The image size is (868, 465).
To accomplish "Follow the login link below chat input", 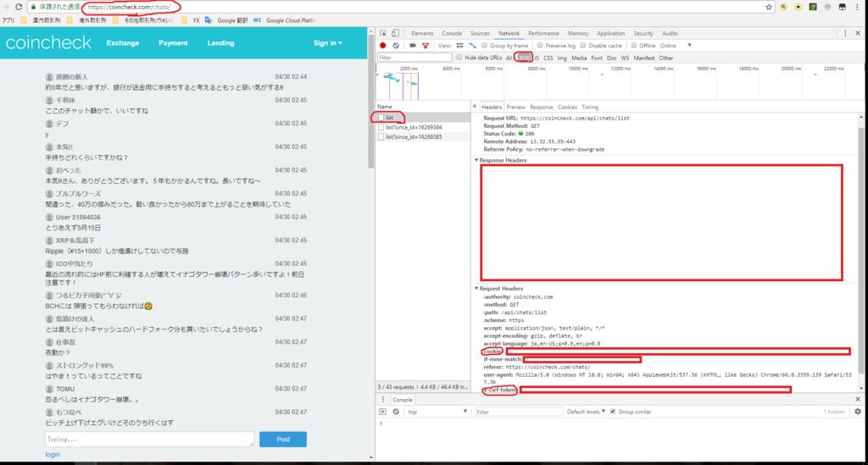I will 53,455.
